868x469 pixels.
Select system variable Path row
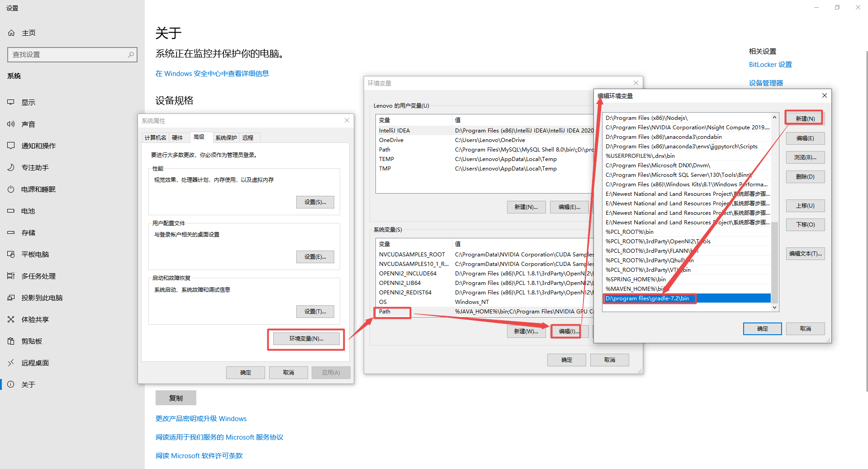click(484, 312)
